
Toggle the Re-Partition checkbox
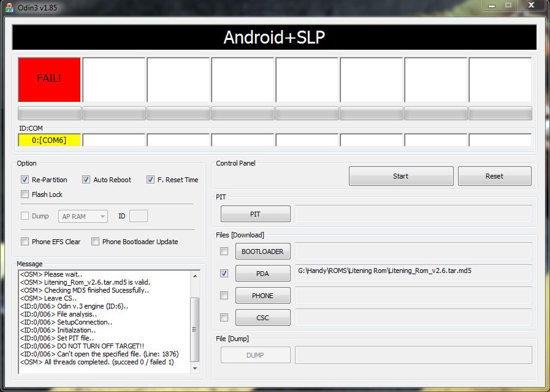coord(25,180)
